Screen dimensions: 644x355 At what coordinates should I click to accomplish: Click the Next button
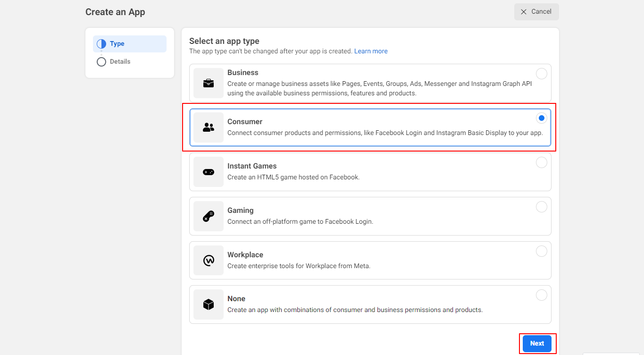[x=537, y=344]
